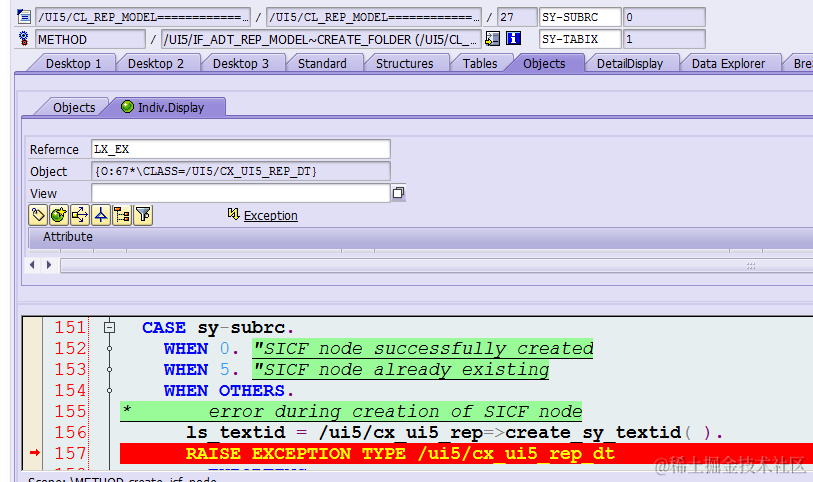Viewport: 813px width, 482px height.
Task: Click the right scroll arrow under Attribute table
Action: [x=49, y=265]
